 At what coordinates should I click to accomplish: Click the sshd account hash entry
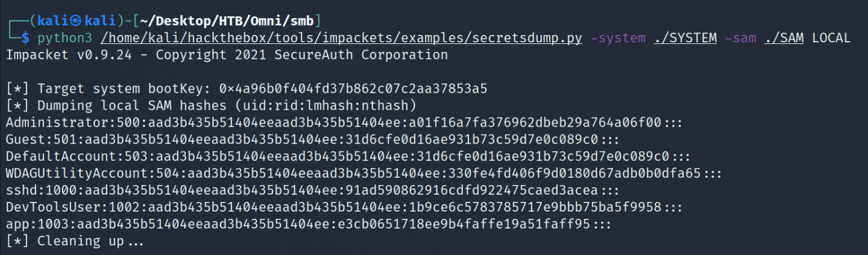click(312, 190)
